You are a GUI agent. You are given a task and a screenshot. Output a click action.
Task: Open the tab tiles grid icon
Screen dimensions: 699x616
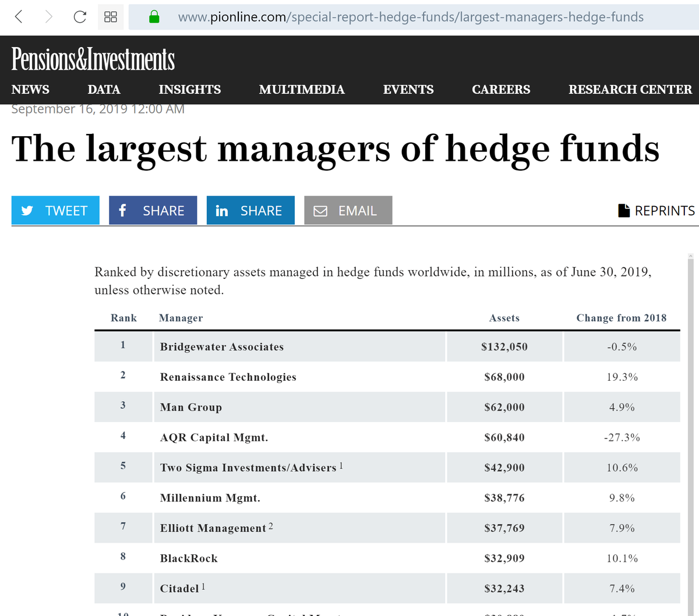(111, 16)
